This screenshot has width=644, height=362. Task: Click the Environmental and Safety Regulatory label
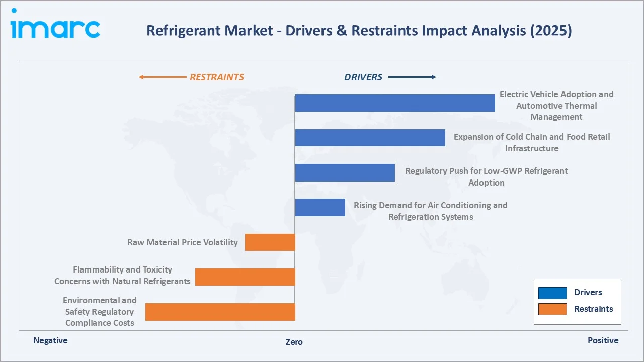click(x=100, y=312)
